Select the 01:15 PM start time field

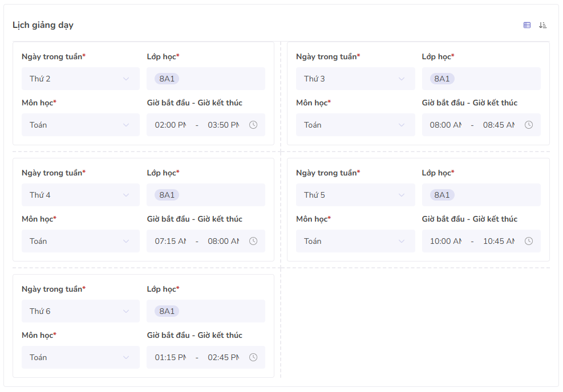(x=171, y=357)
